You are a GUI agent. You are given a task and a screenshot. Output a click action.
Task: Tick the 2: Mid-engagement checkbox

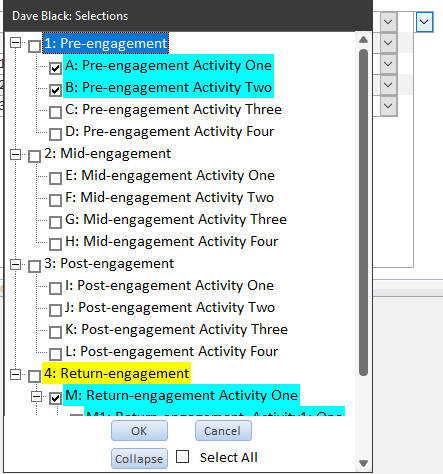(x=34, y=156)
